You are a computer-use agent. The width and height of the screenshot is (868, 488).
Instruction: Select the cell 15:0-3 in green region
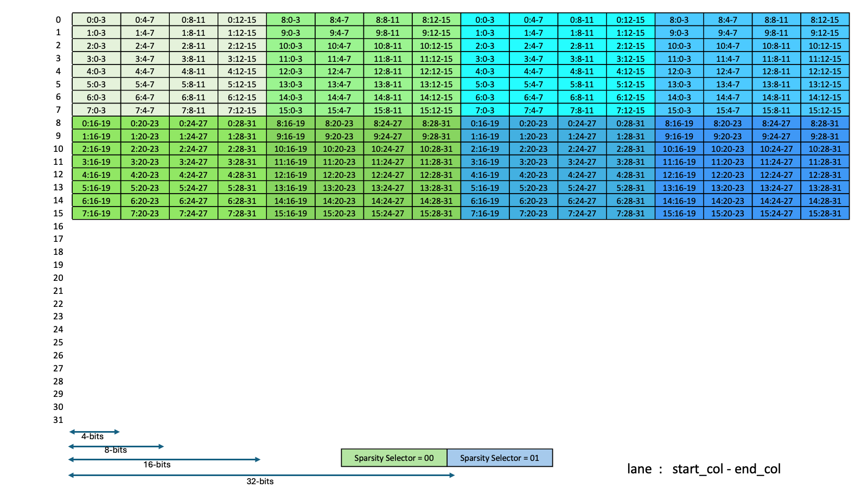pyautogui.click(x=291, y=110)
